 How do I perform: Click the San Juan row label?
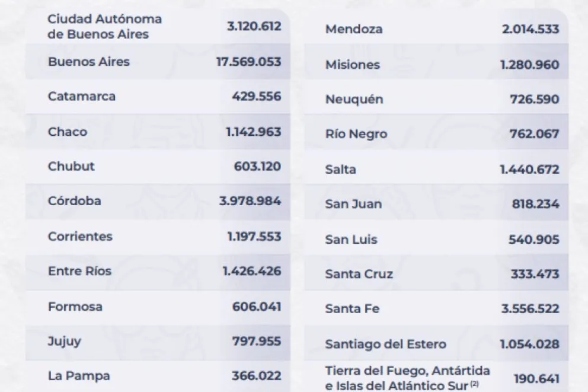click(353, 204)
